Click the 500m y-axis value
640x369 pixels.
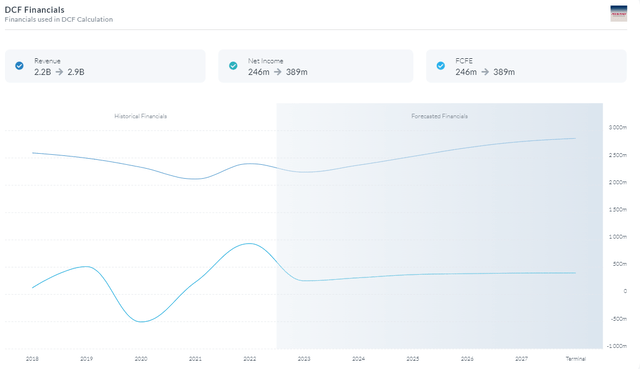pos(620,264)
